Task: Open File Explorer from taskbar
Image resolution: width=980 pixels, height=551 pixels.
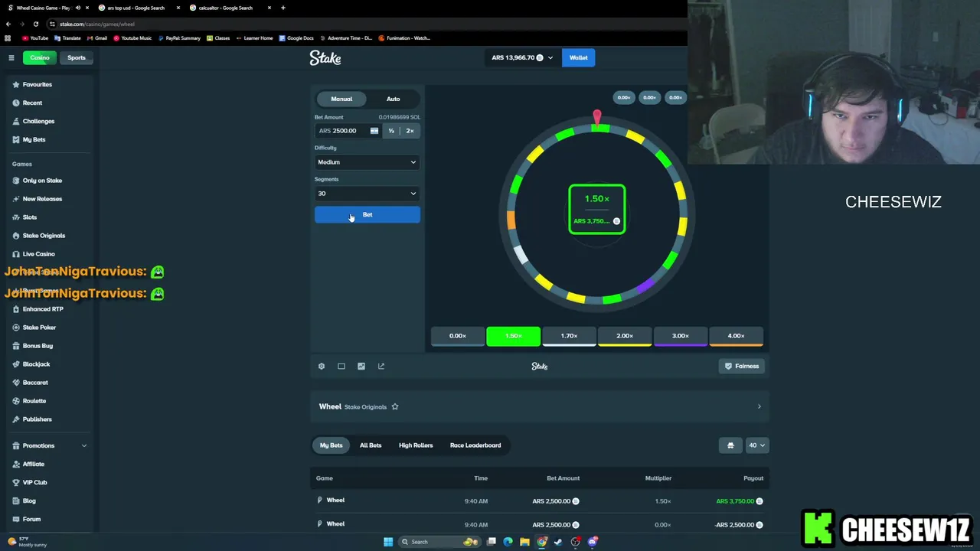Action: [524, 542]
